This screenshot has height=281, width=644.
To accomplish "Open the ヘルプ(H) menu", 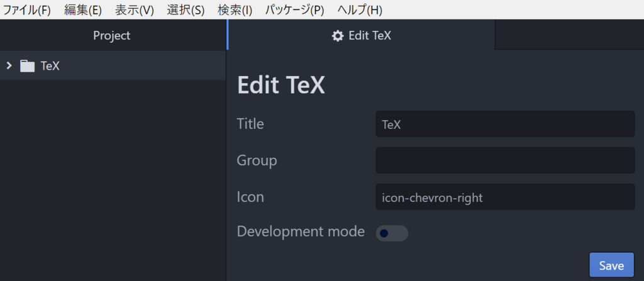I will [x=360, y=10].
